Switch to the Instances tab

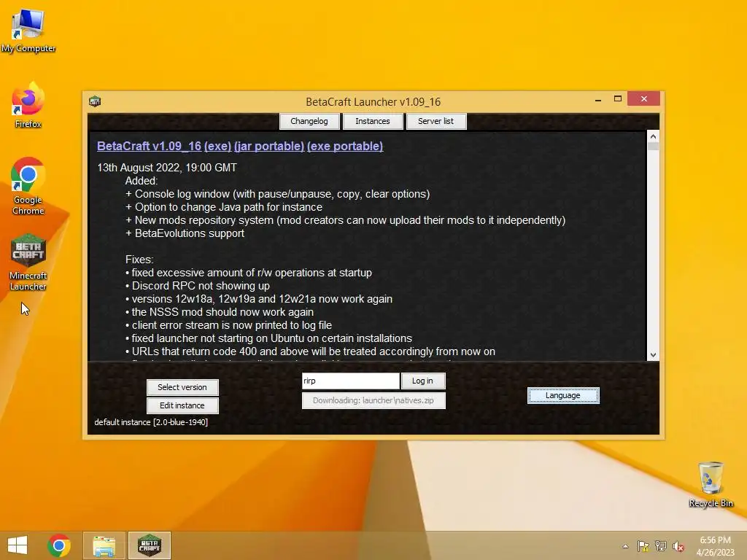point(373,121)
